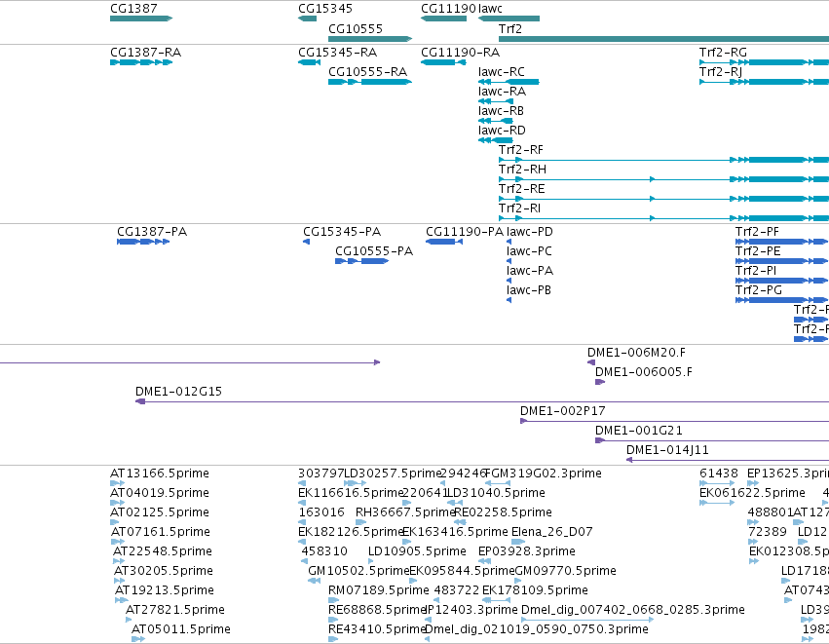Select the Trf2-RI transcript label
The width and height of the screenshot is (829, 644).
click(519, 208)
